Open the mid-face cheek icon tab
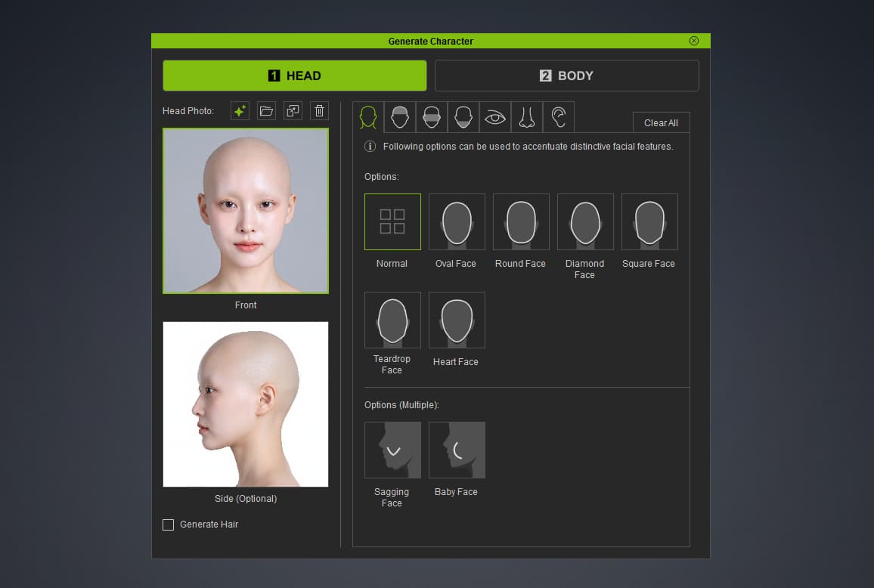Screen dimensions: 874x588 (x=432, y=117)
